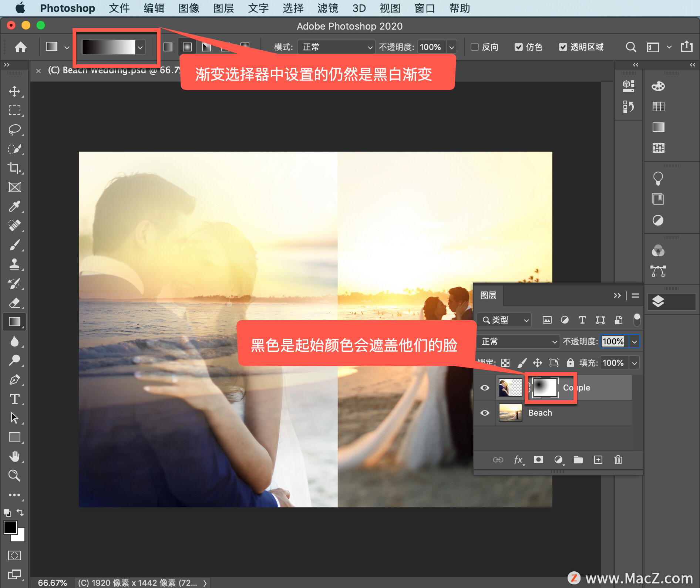
Task: Click the fx layer styles button
Action: click(x=518, y=460)
